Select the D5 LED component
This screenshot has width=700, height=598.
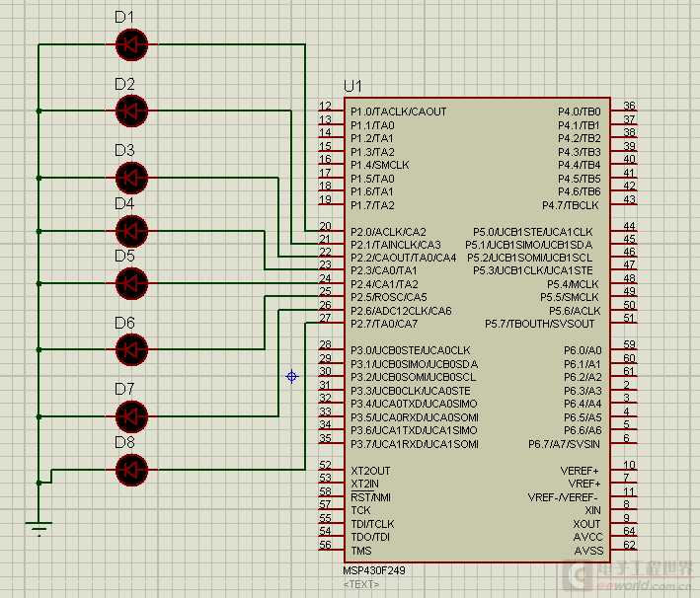tap(131, 283)
